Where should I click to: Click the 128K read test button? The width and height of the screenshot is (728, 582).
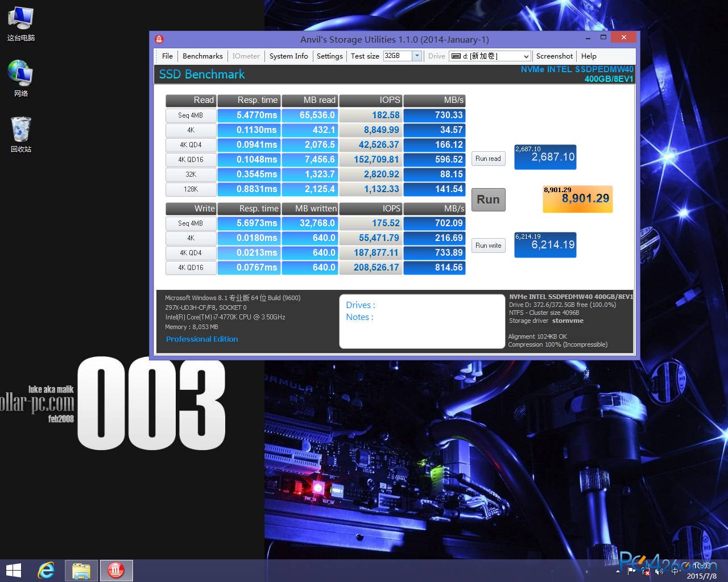pyautogui.click(x=191, y=189)
